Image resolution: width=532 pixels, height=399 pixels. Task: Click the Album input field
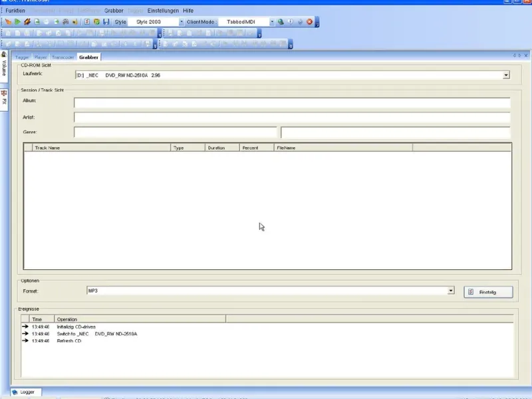292,102
